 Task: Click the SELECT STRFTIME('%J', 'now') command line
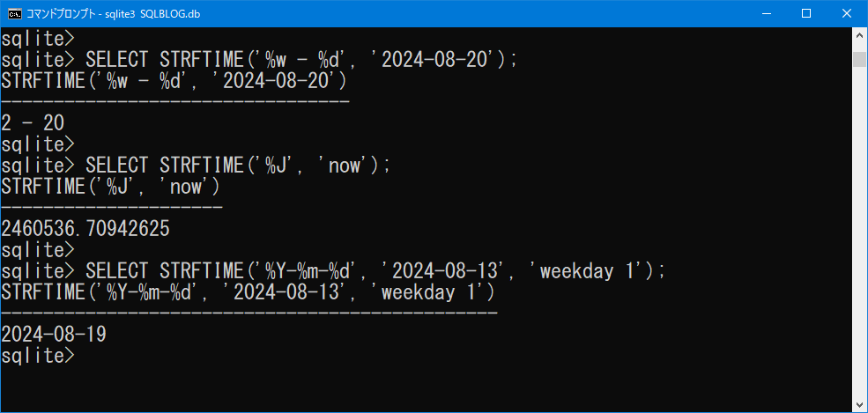(238, 166)
